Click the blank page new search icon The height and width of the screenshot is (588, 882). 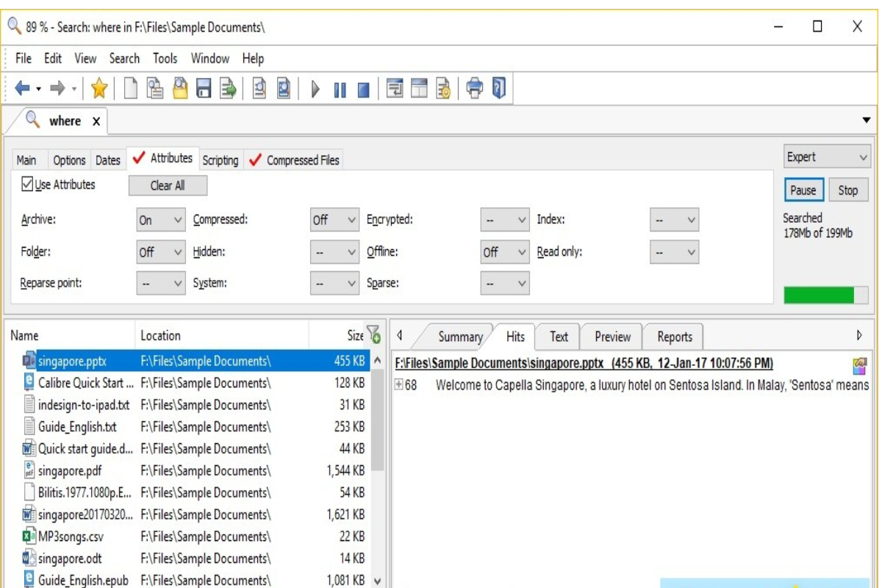coord(130,89)
